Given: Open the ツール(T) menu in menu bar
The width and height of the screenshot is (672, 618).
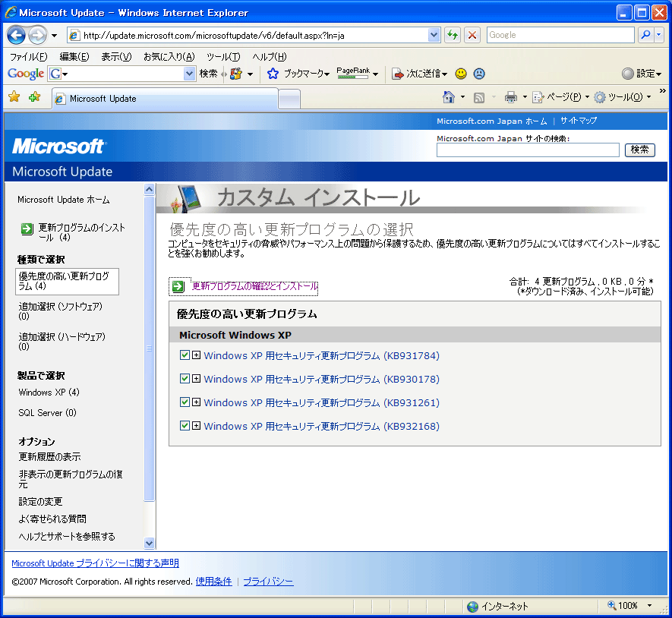Looking at the screenshot, I should [222, 57].
